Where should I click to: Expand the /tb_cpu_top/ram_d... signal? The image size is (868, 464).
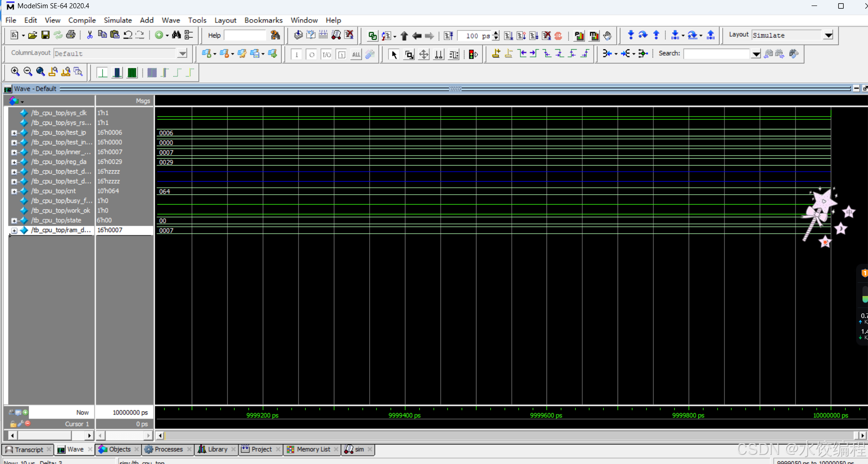(x=14, y=230)
